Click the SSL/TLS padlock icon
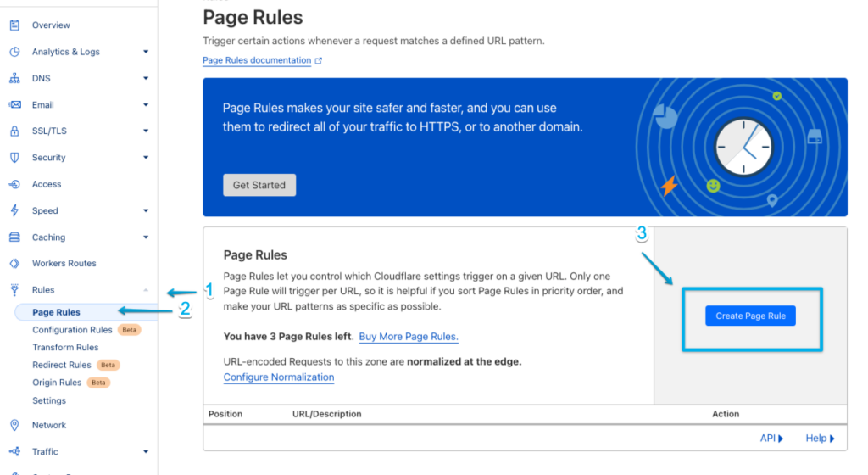 [14, 131]
